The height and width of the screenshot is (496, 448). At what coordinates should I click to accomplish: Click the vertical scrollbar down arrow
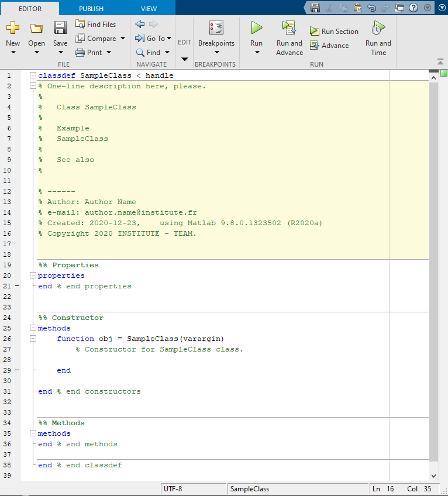433,476
